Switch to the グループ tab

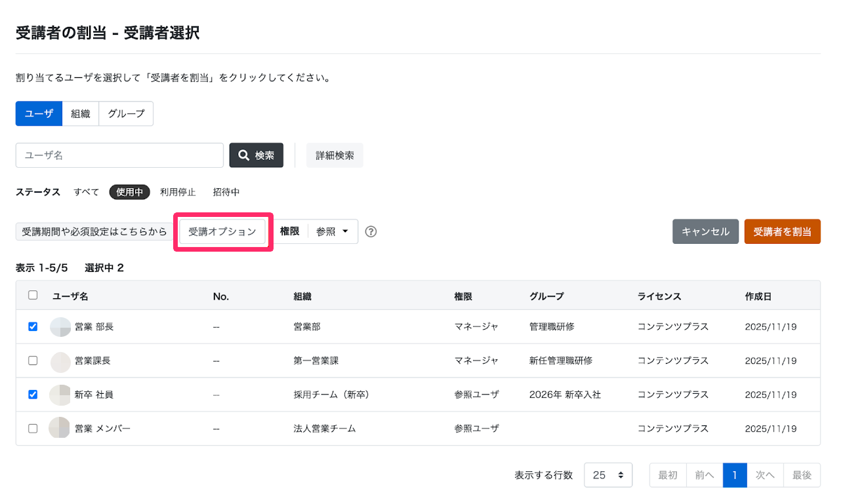point(126,113)
